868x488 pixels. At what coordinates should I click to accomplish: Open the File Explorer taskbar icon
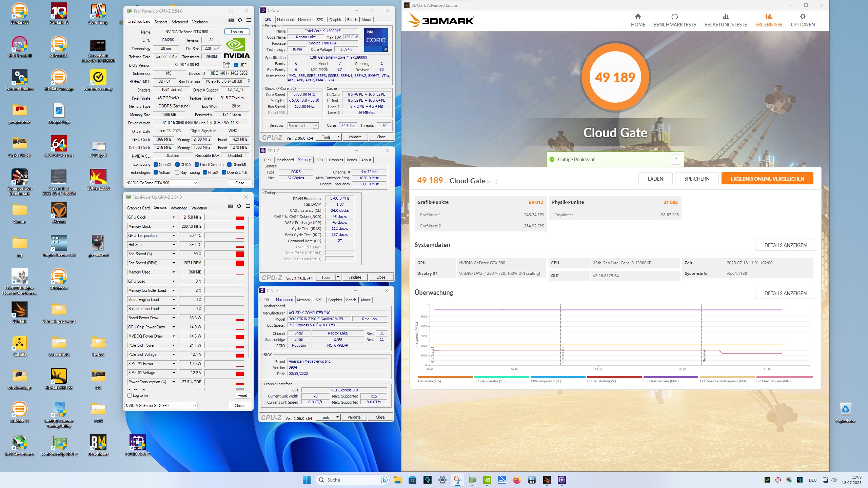point(397,480)
